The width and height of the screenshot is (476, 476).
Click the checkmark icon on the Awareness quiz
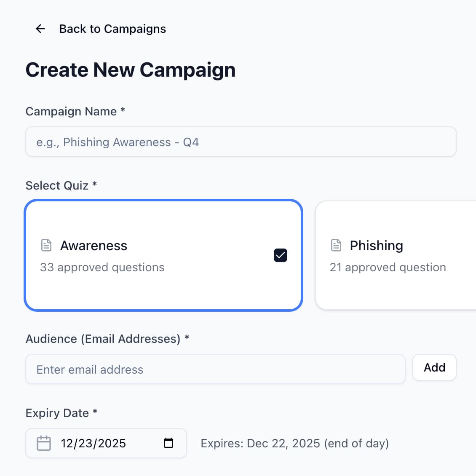coord(280,255)
